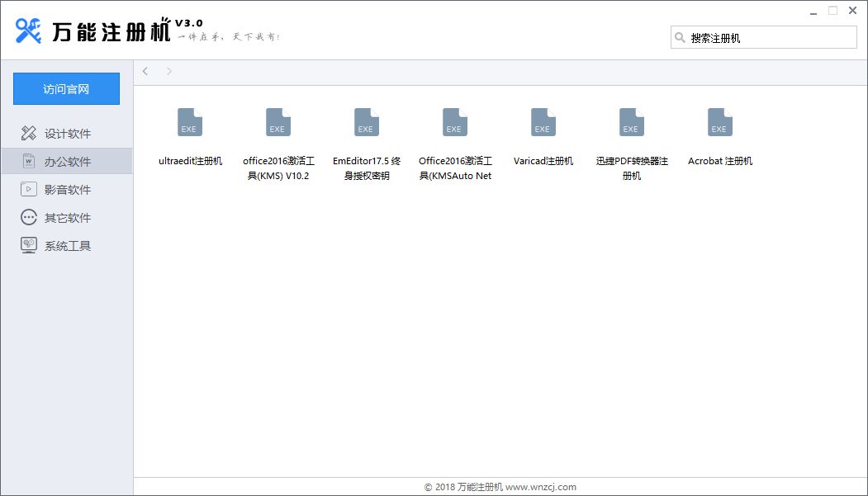Click the 万能注册机 wrench logo

(28, 31)
